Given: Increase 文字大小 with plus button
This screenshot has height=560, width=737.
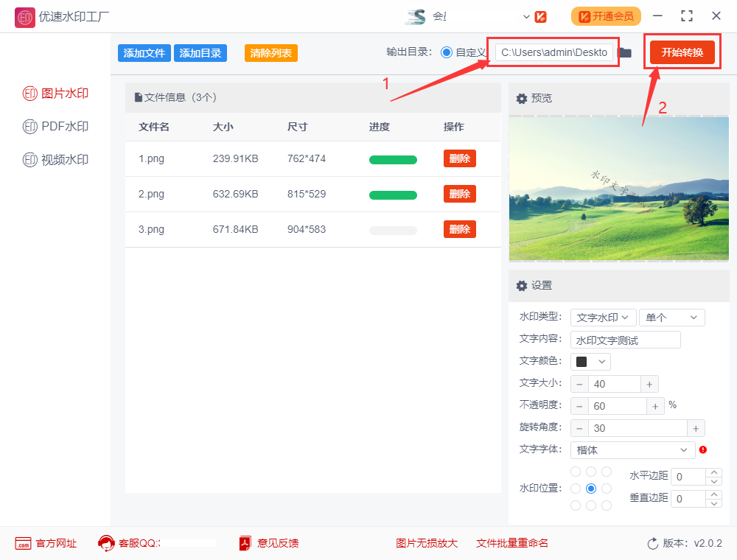Looking at the screenshot, I should 649,385.
